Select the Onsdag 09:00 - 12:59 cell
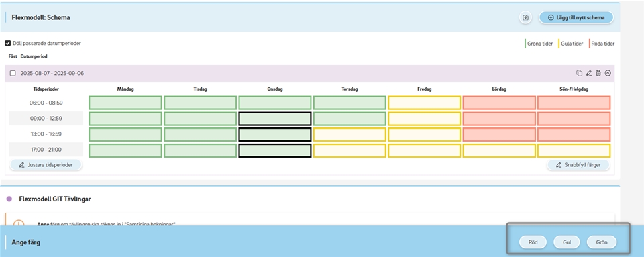Image resolution: width=644 pixels, height=257 pixels. pyautogui.click(x=275, y=119)
